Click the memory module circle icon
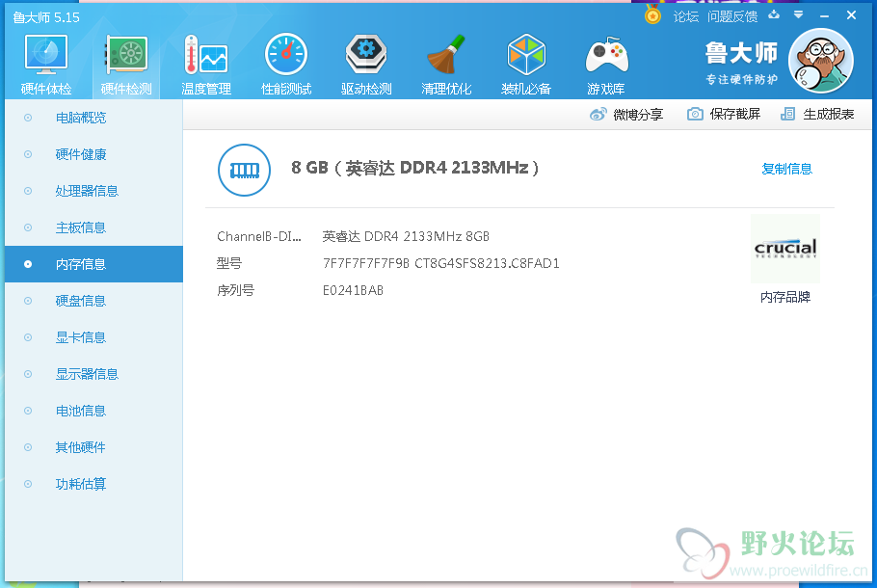 tap(245, 170)
